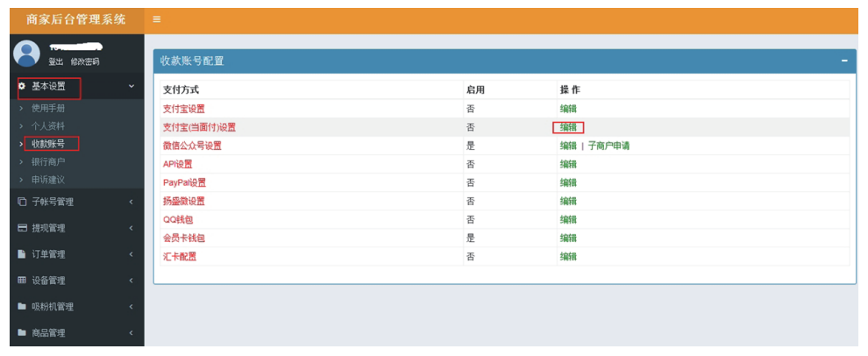This screenshot has width=868, height=356.
Task: Expand the 吸粉机管理 menu arrow
Action: coord(132,307)
